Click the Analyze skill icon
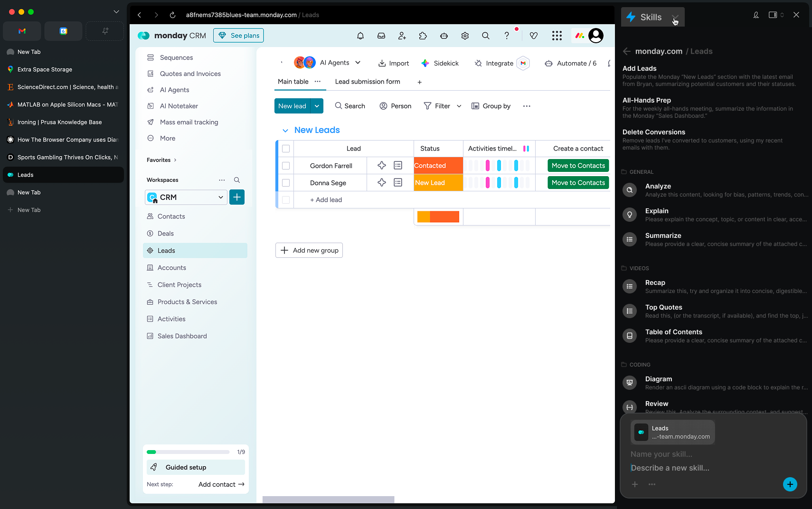 [630, 190]
